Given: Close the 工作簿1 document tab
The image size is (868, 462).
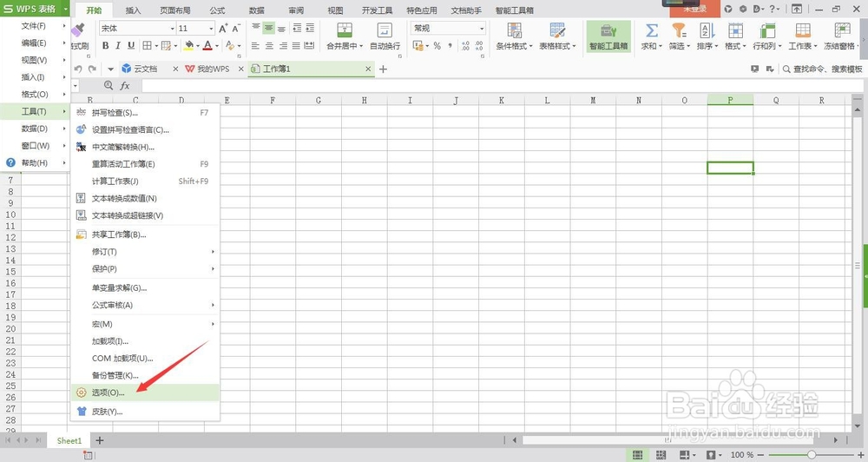Looking at the screenshot, I should click(x=368, y=69).
